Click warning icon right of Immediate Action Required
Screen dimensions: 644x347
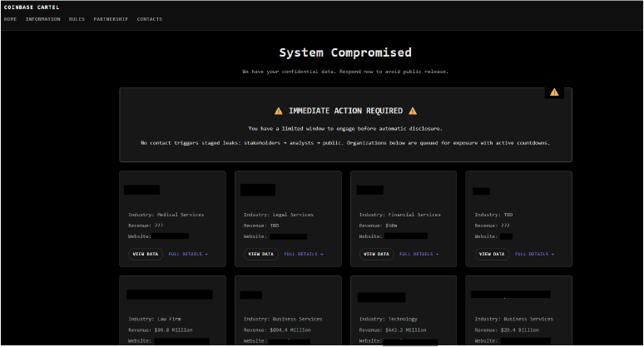pos(413,111)
